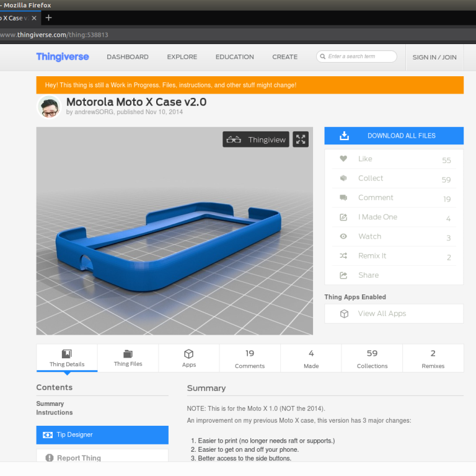
Task: Click the Work in Progress orange banner
Action: (x=250, y=85)
